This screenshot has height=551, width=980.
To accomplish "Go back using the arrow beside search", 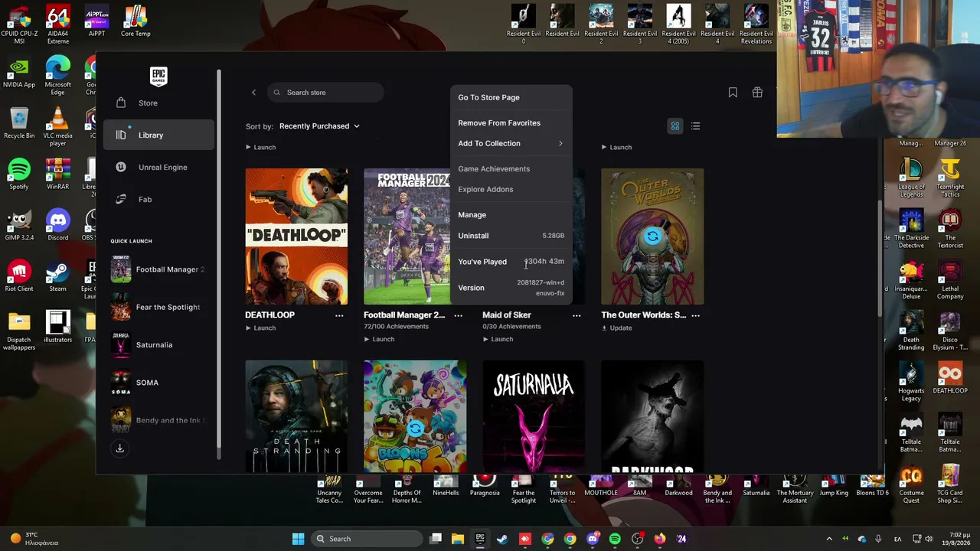I will [x=253, y=93].
